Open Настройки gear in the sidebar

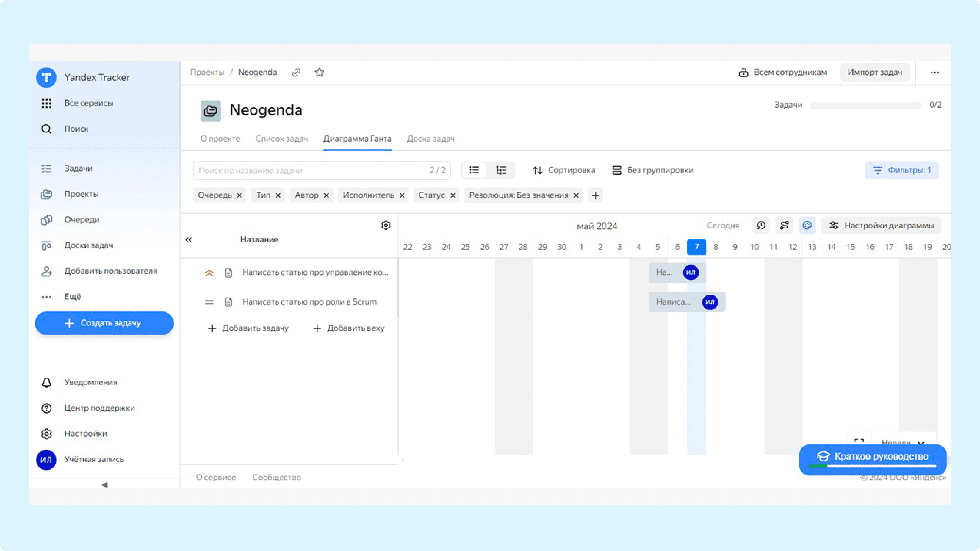click(x=46, y=434)
